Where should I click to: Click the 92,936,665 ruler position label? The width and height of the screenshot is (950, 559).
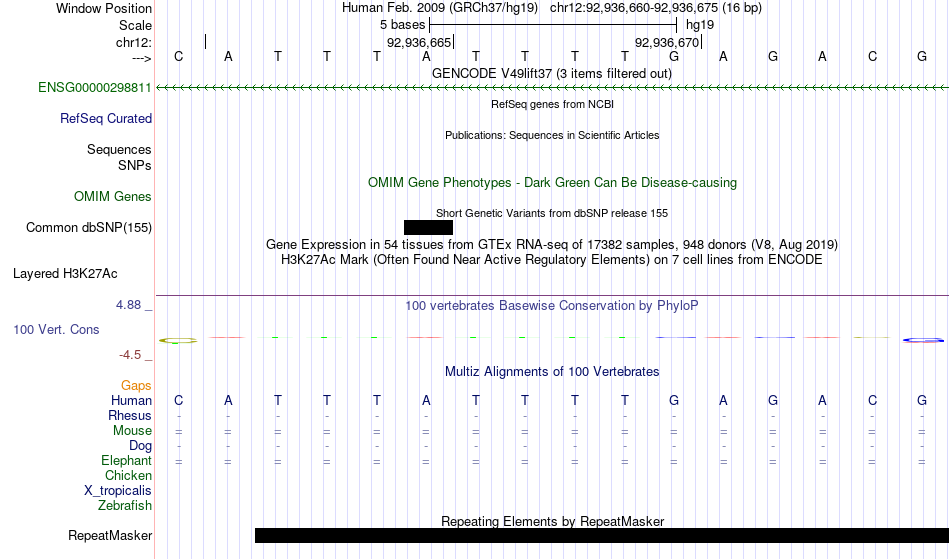tap(419, 42)
